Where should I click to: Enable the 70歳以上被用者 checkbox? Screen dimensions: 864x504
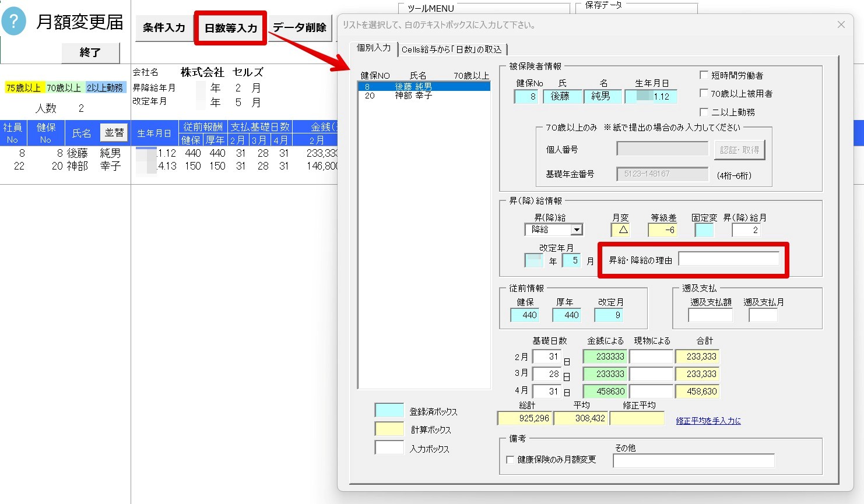coord(704,93)
